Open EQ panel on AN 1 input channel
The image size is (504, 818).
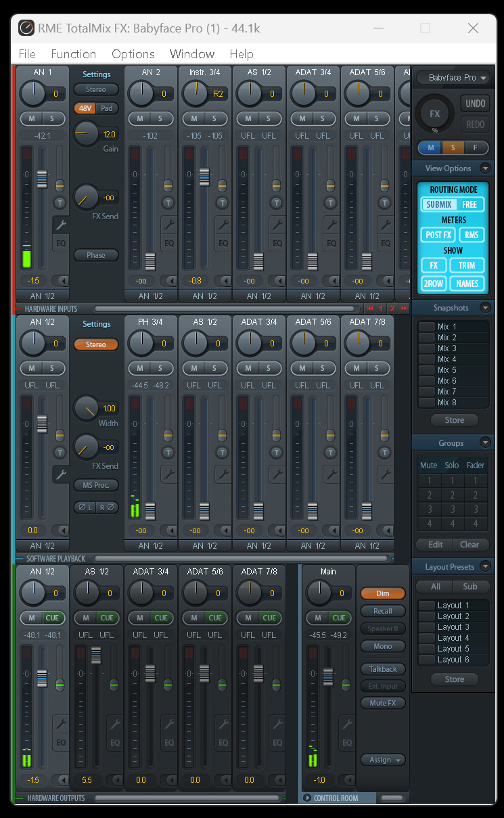(x=61, y=243)
